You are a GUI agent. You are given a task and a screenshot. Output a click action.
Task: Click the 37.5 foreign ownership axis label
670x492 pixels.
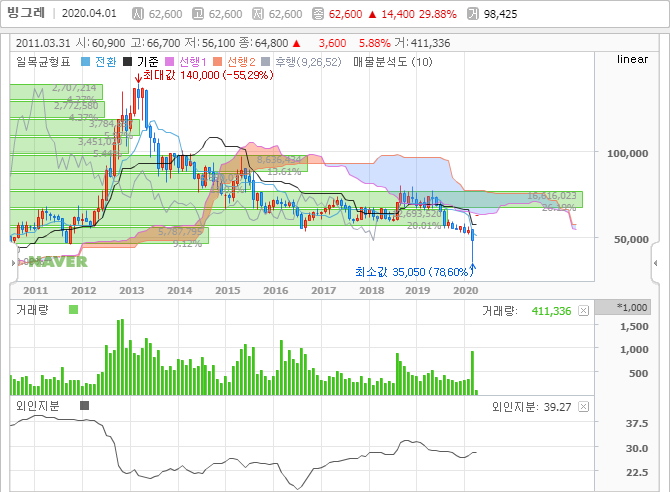pyautogui.click(x=637, y=424)
